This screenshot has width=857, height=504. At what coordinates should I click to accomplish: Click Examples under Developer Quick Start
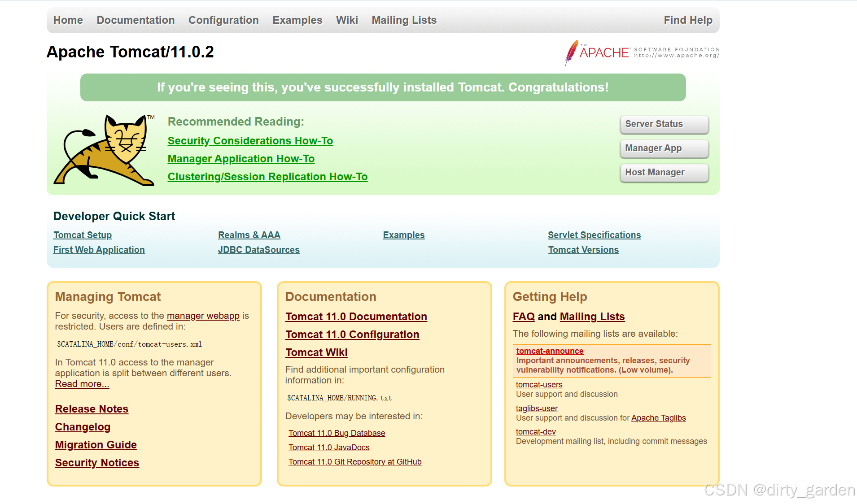403,235
